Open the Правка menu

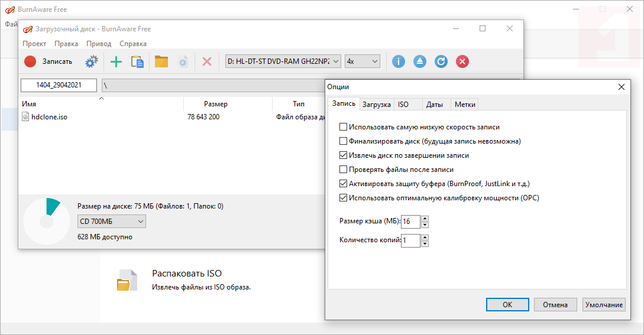pos(66,44)
